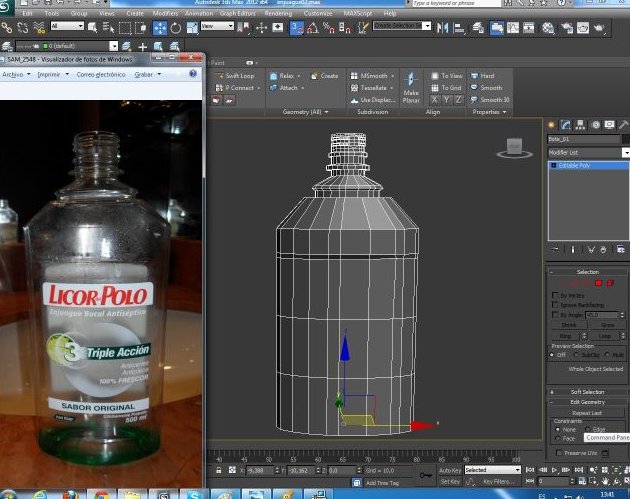This screenshot has height=499, width=630.
Task: Select the None constraint radio button
Action: [x=558, y=429]
